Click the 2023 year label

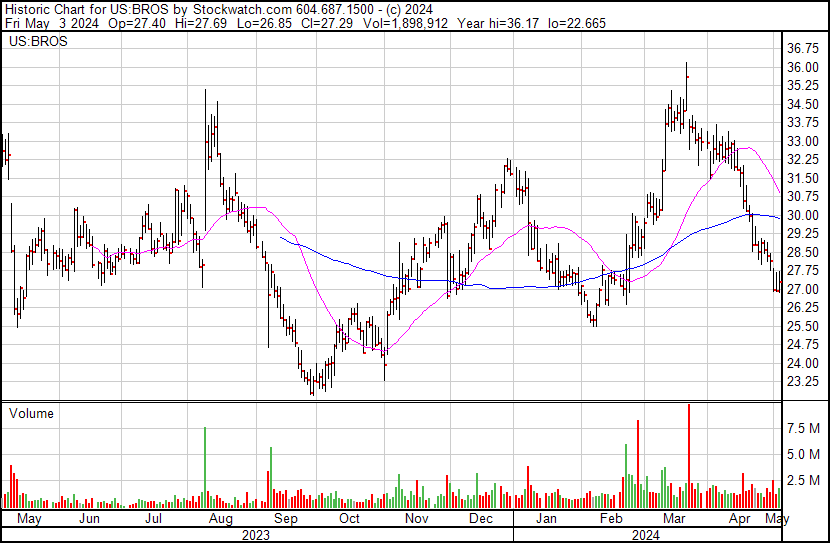click(x=256, y=535)
